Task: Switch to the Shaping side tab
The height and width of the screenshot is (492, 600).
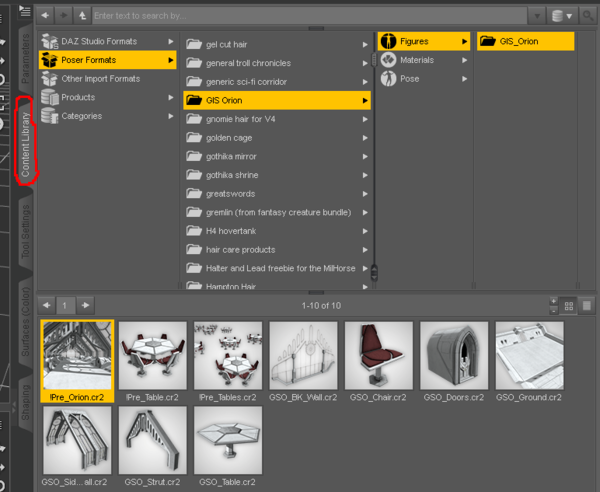Action: point(25,402)
